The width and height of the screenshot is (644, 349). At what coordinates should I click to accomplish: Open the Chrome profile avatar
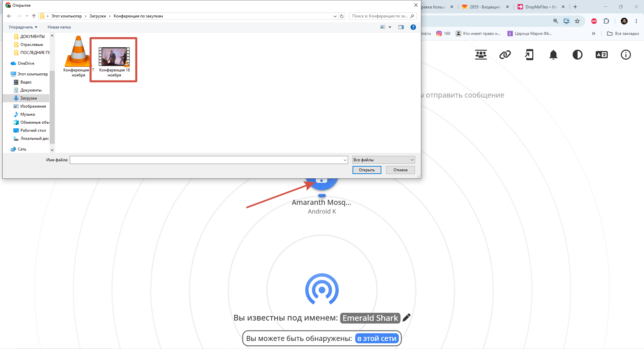624,21
